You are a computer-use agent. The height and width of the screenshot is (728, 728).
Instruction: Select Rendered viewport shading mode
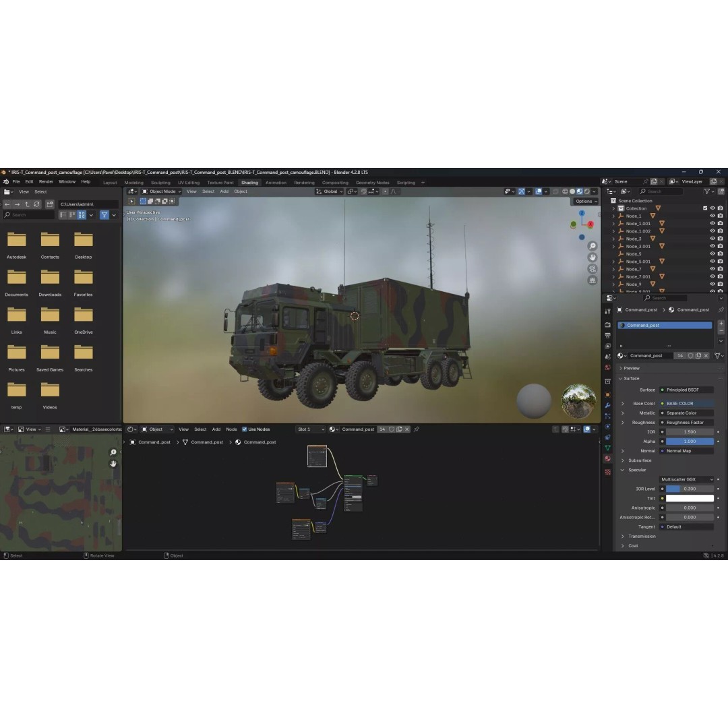[587, 191]
